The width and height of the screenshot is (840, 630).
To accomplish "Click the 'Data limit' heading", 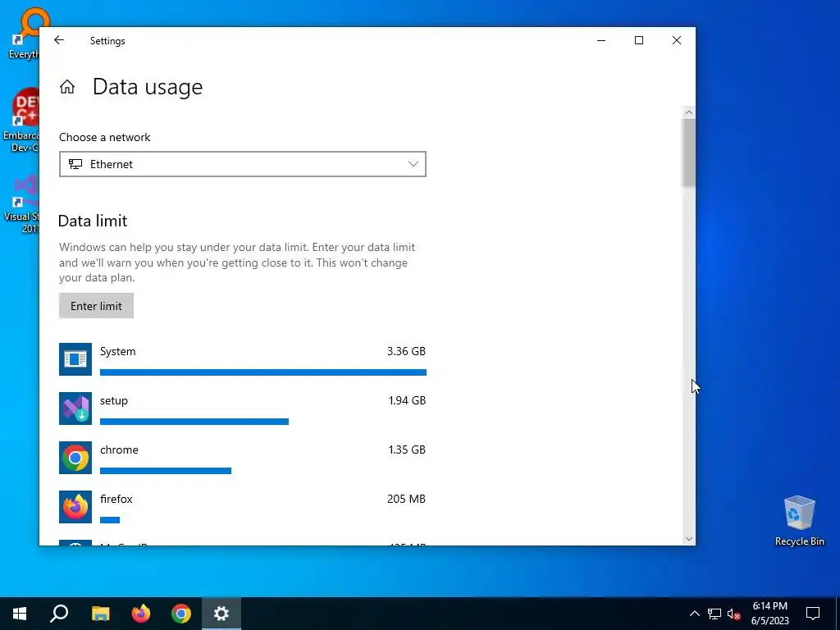I will (x=93, y=221).
